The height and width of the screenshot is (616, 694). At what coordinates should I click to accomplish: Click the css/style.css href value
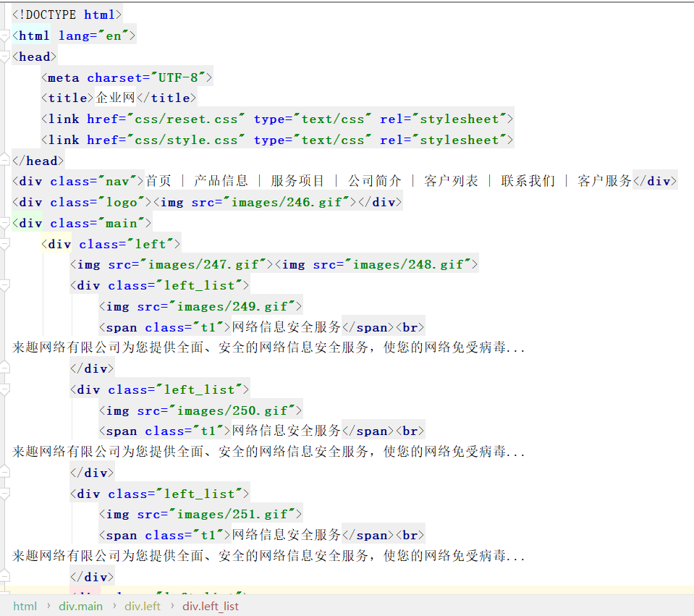[186, 140]
